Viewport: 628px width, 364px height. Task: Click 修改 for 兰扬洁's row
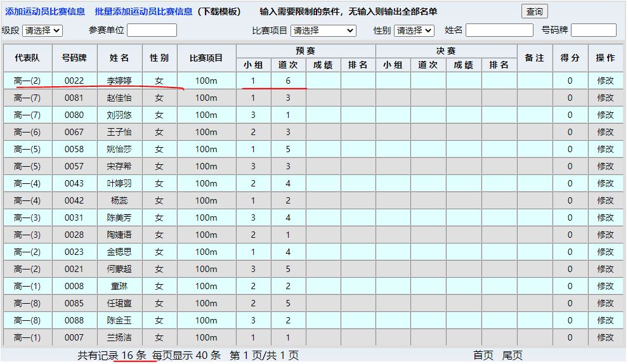coord(605,337)
